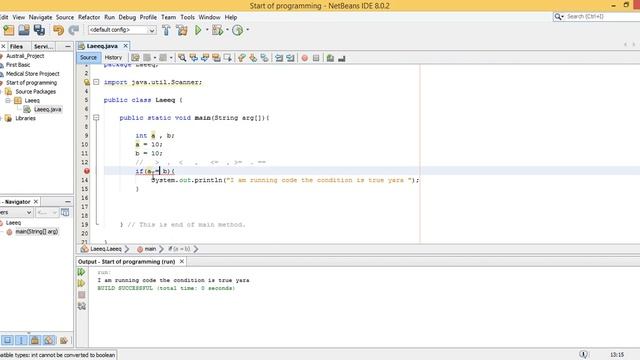
Task: Open the Source menu
Action: click(x=65, y=17)
